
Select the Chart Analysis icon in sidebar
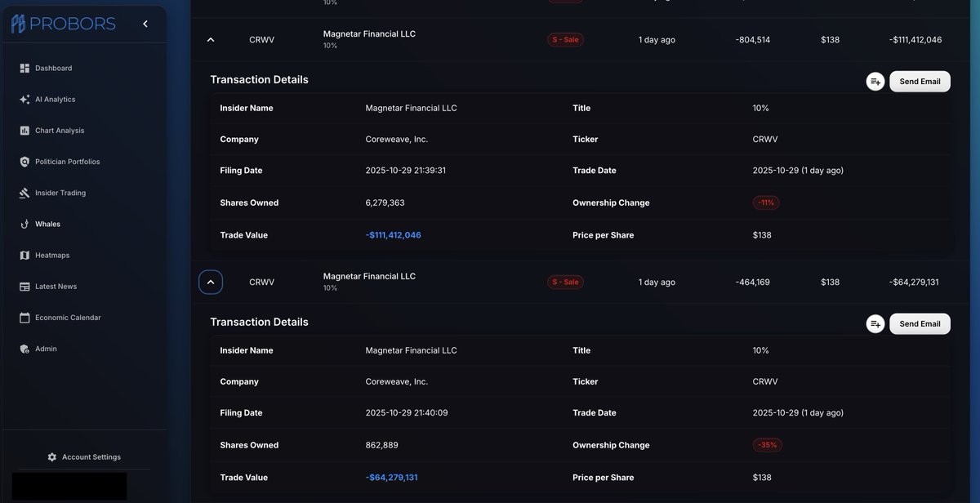pos(25,130)
